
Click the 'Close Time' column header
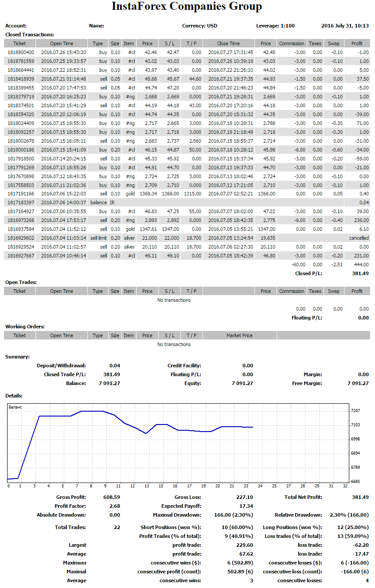(x=228, y=43)
